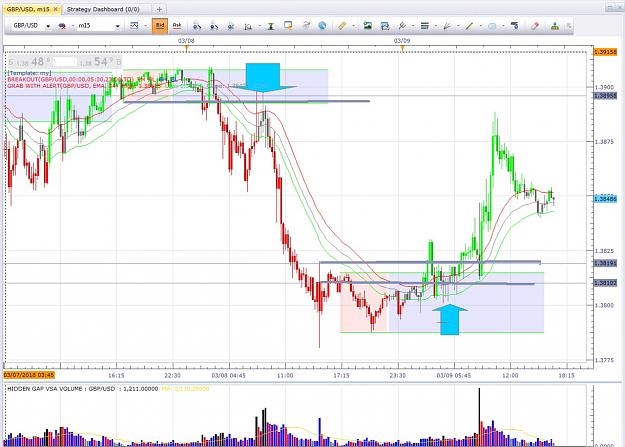The width and height of the screenshot is (625, 447).
Task: Open the period icon next to GBP/USD selector
Action: 62,26
